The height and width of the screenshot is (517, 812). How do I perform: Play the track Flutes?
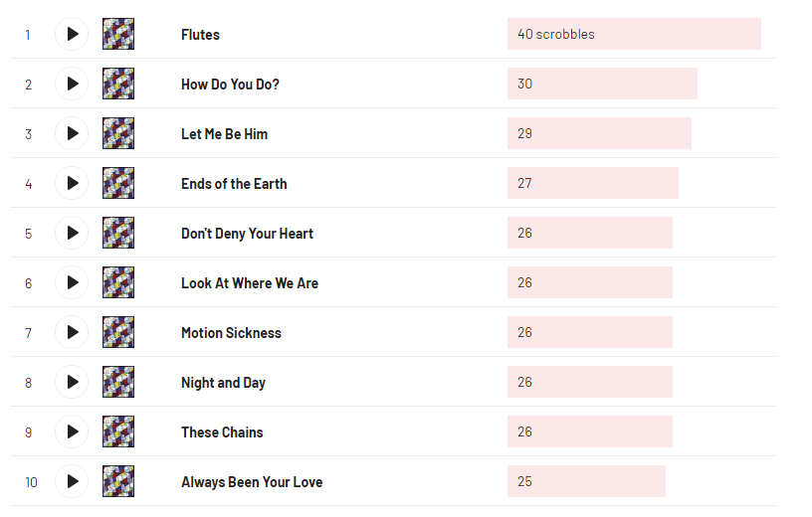coord(72,34)
